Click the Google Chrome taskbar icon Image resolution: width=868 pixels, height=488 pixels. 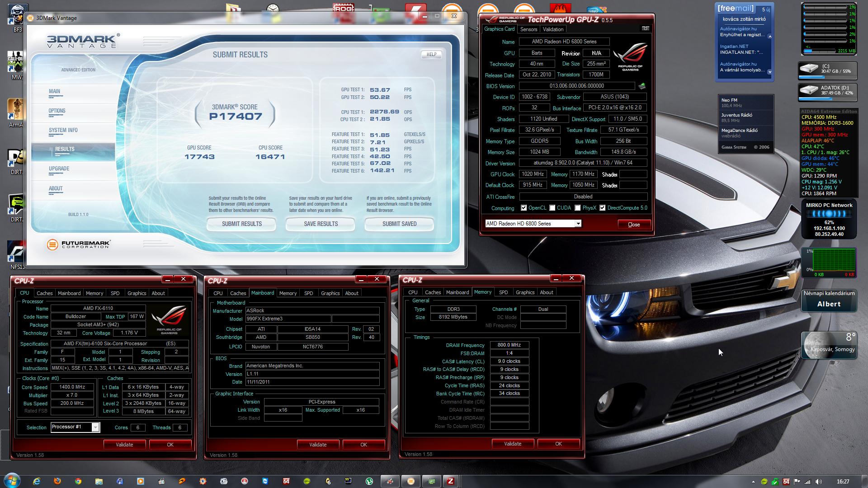78,481
